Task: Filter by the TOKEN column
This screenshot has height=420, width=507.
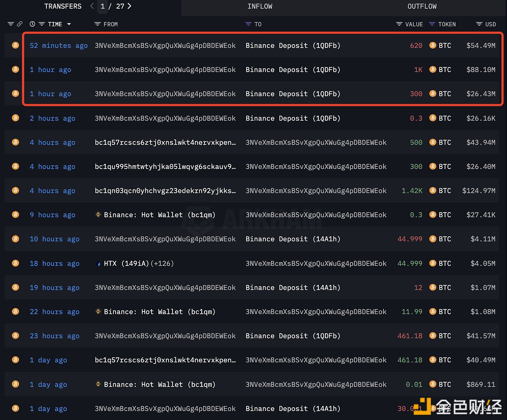Action: [x=432, y=24]
